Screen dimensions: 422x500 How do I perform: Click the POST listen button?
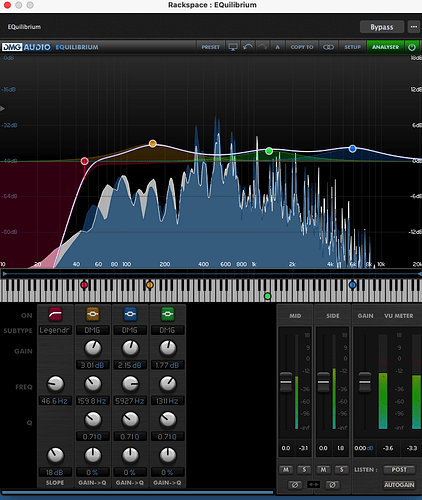click(399, 470)
